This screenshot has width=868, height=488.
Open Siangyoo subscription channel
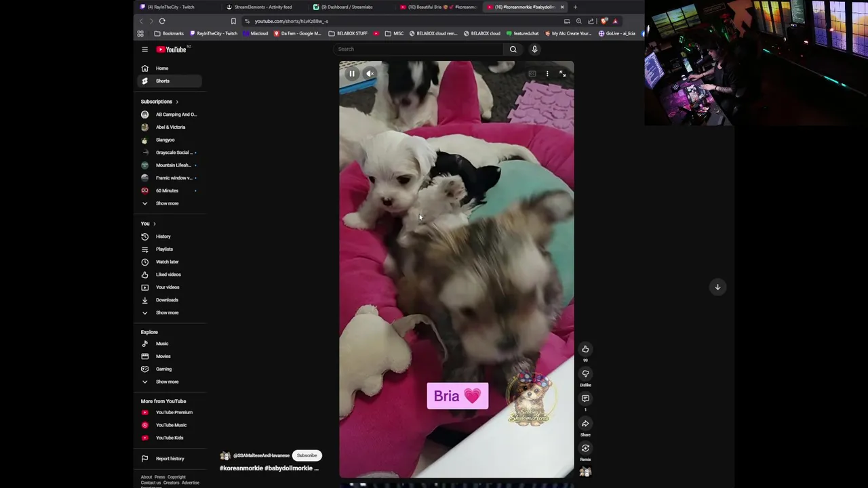point(170,140)
